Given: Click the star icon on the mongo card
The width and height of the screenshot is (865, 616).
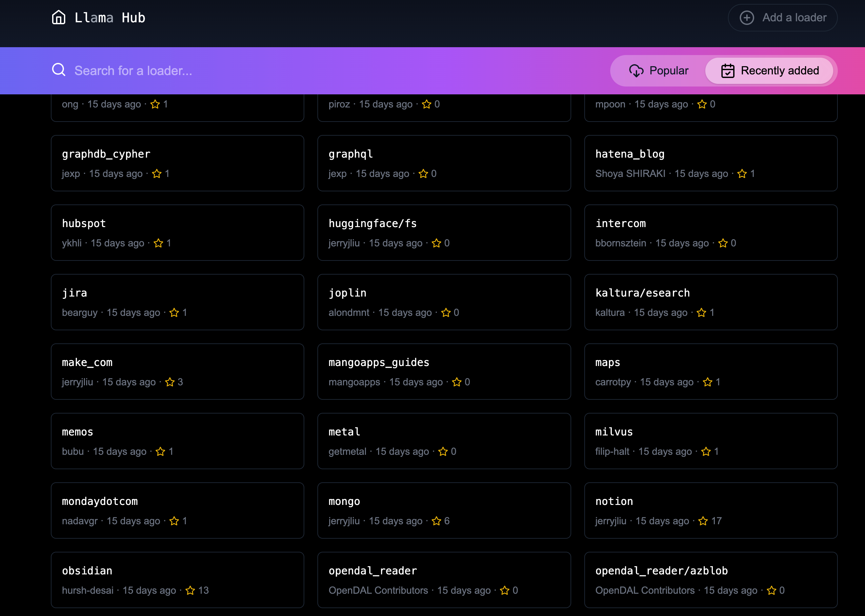Looking at the screenshot, I should point(436,521).
